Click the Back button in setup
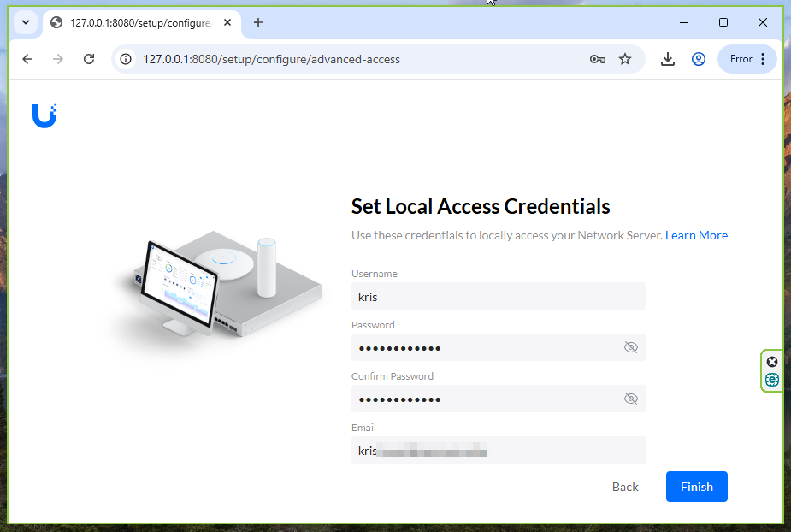Screen dimensions: 791x532 (625, 487)
